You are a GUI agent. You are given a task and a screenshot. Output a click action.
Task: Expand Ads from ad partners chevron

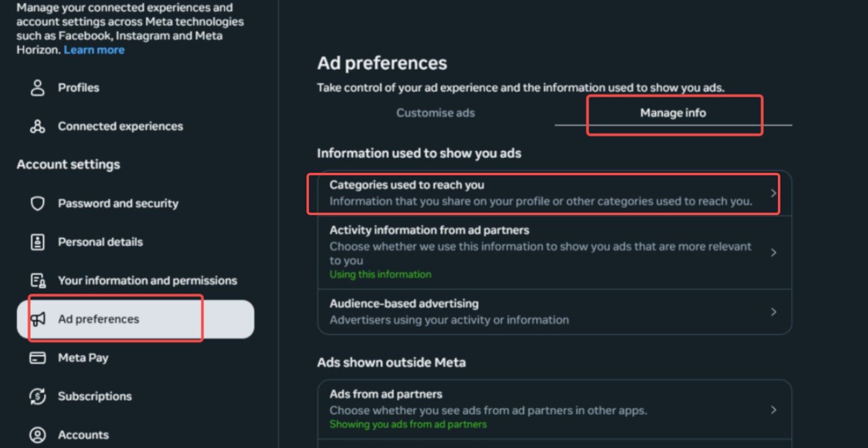[x=774, y=409]
